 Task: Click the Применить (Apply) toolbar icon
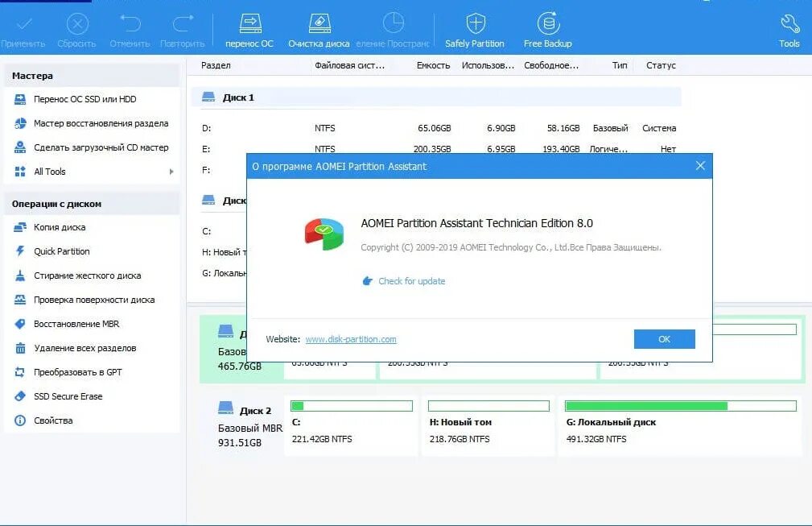pyautogui.click(x=24, y=30)
